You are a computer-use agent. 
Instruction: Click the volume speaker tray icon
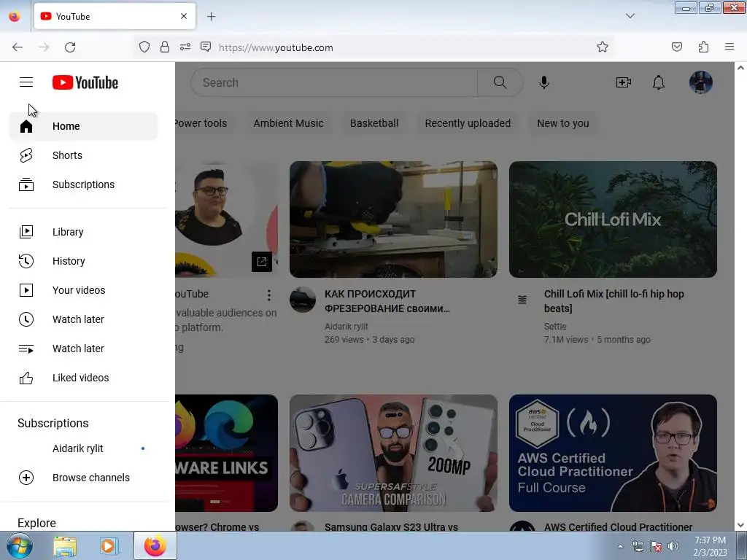point(673,546)
